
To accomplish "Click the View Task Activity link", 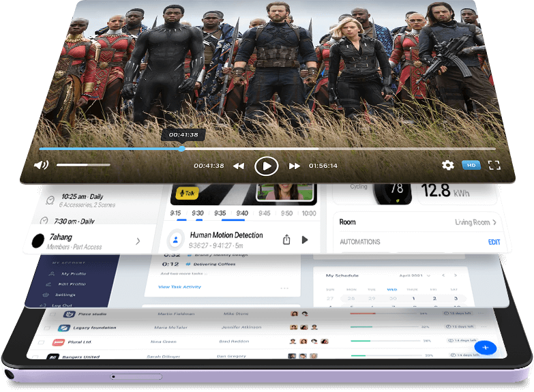I will point(179,287).
